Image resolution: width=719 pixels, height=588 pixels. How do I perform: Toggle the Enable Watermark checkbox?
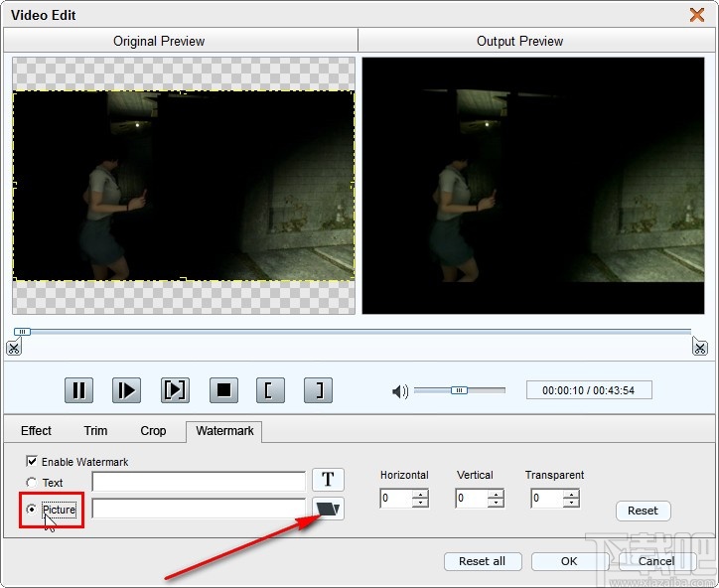(x=32, y=461)
